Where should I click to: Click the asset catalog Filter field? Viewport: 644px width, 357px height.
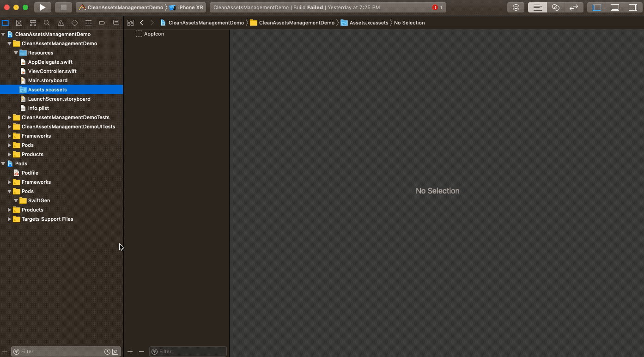click(x=189, y=351)
